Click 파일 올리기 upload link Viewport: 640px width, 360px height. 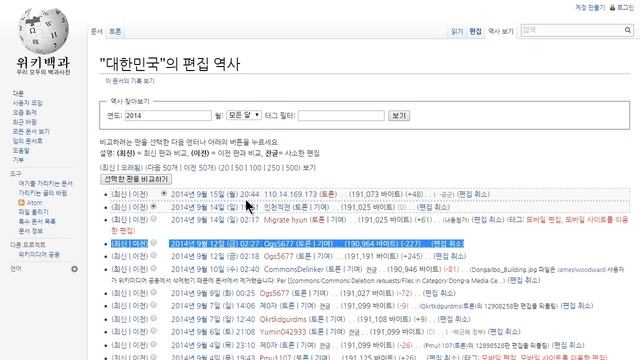(33, 212)
